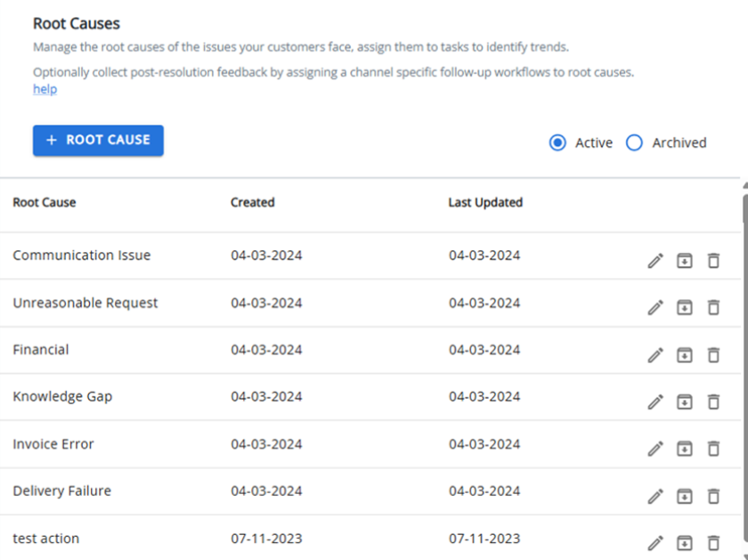
Task: Edit the test action root cause
Action: (655, 543)
